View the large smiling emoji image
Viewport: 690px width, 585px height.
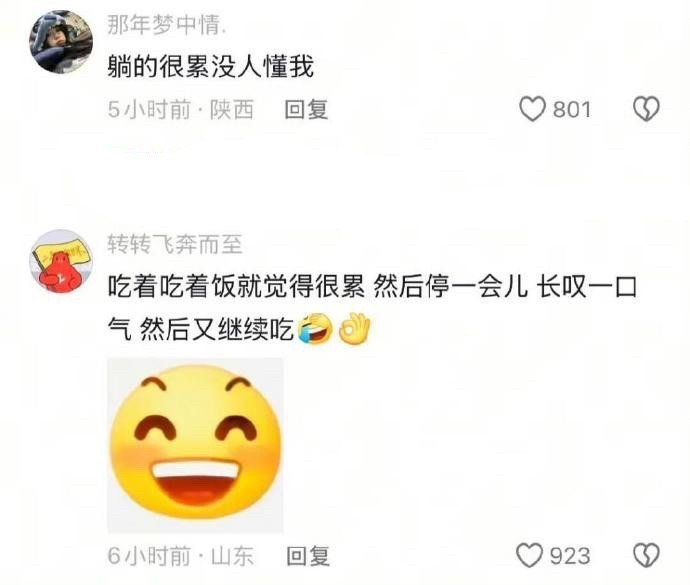coord(195,445)
